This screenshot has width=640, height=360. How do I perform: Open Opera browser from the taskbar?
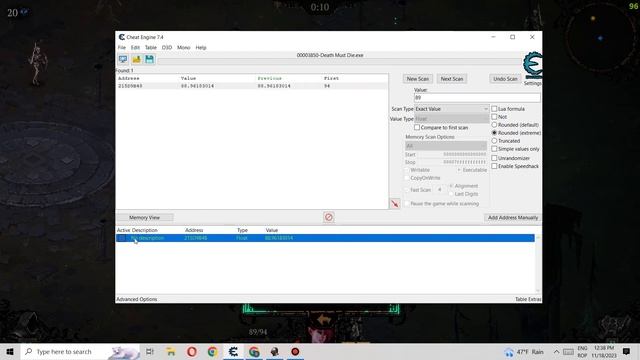point(191,351)
